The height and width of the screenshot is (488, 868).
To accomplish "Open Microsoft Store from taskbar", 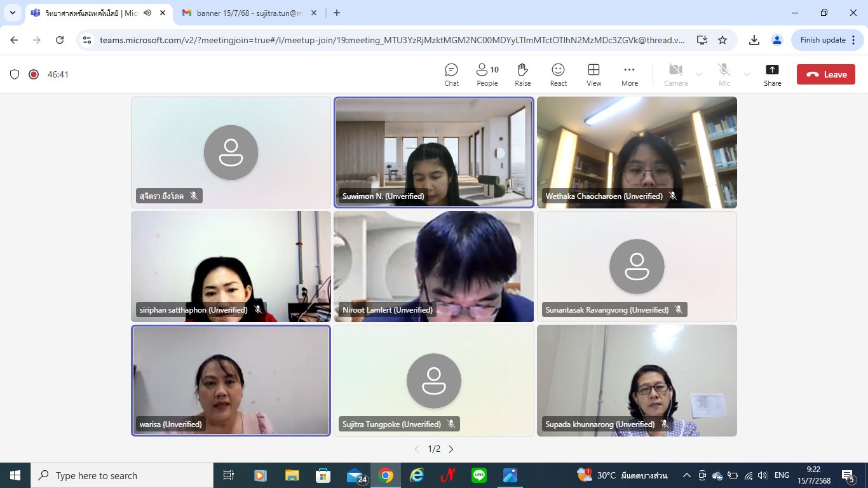I will (x=323, y=475).
